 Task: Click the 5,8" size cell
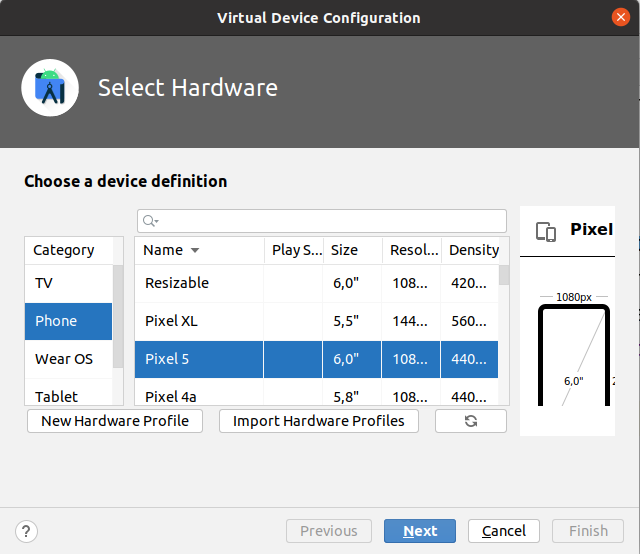(x=352, y=393)
